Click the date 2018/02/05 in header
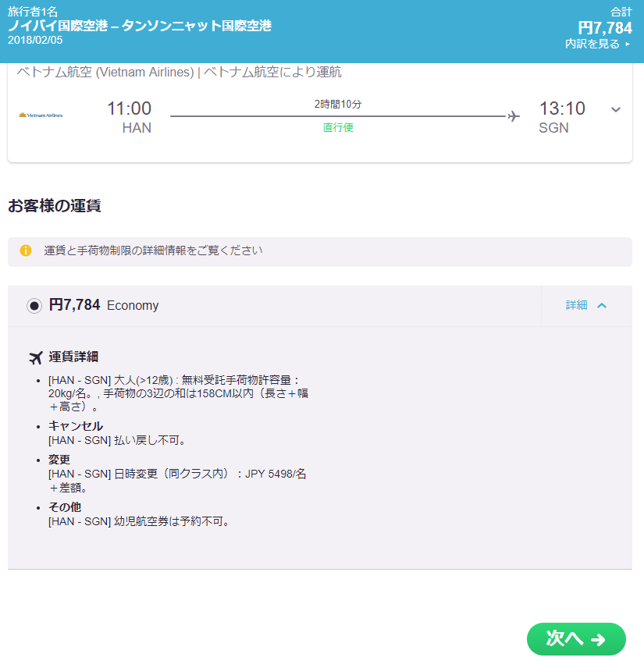 coord(35,40)
